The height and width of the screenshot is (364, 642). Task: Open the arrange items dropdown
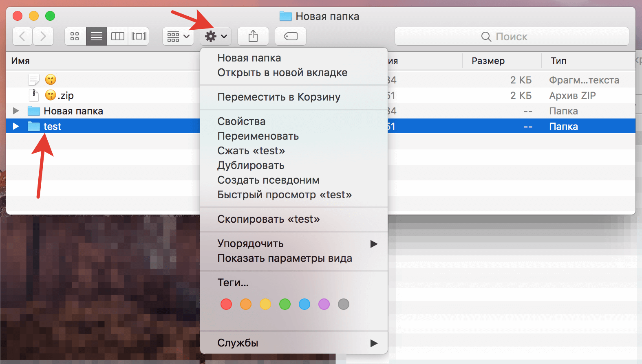178,37
